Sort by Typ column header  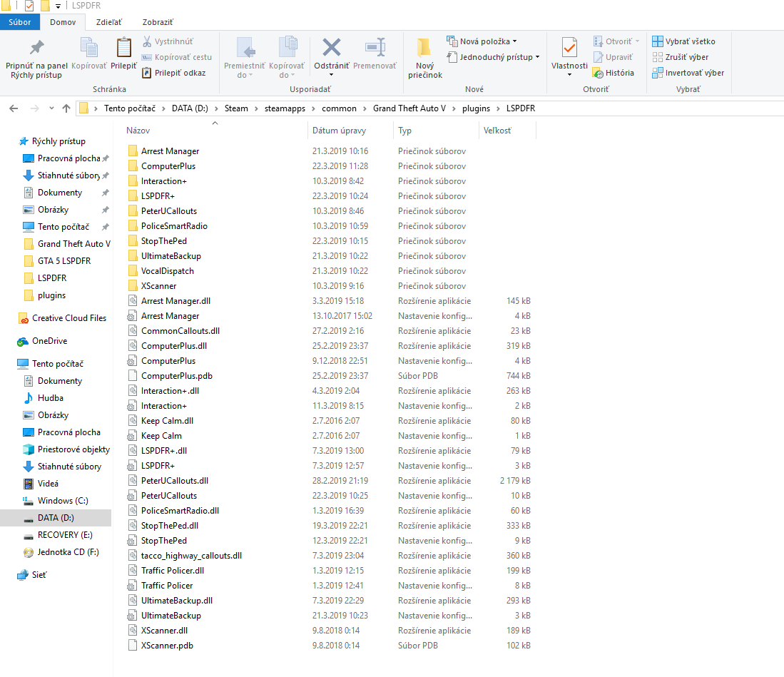click(x=404, y=131)
